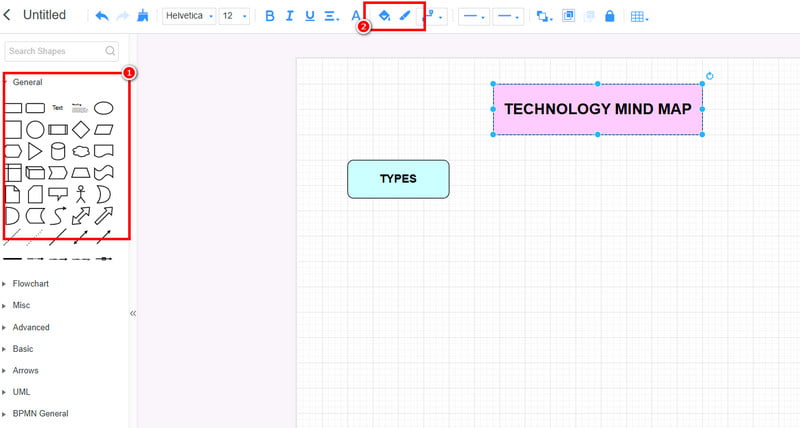Open the Helvetica font dropdown
800x428 pixels.
pos(189,16)
